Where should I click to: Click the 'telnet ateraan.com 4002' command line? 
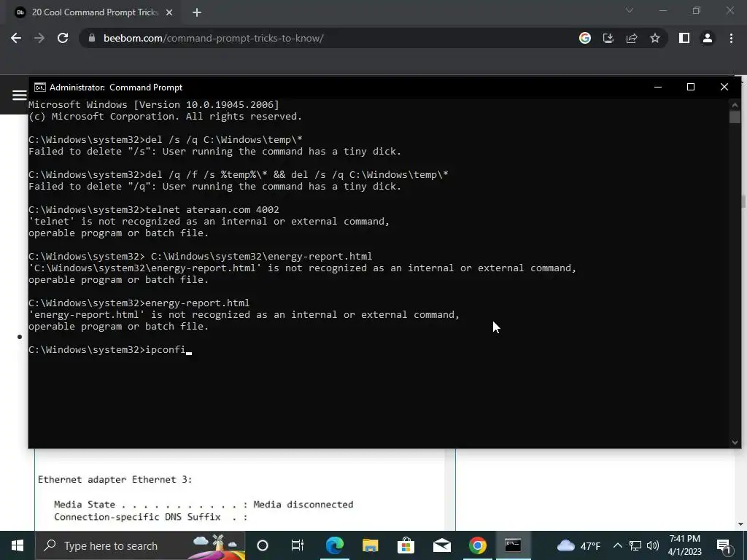pyautogui.click(x=154, y=209)
